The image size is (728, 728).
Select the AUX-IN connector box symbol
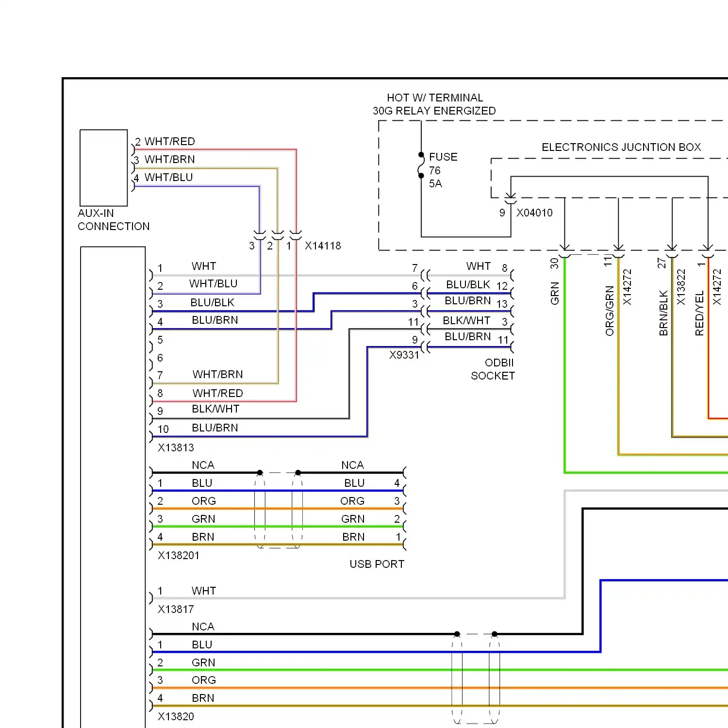(104, 168)
